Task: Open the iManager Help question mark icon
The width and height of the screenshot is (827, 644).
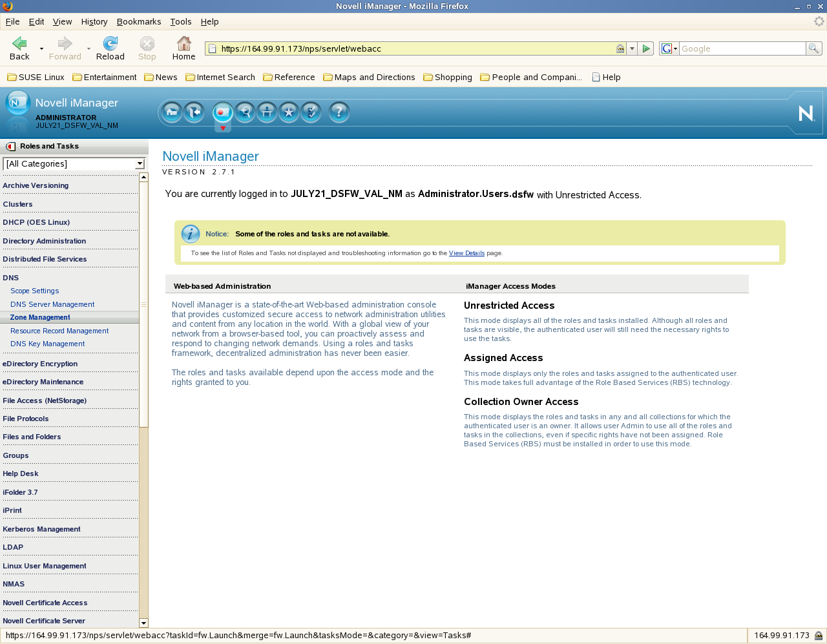Action: [x=339, y=112]
